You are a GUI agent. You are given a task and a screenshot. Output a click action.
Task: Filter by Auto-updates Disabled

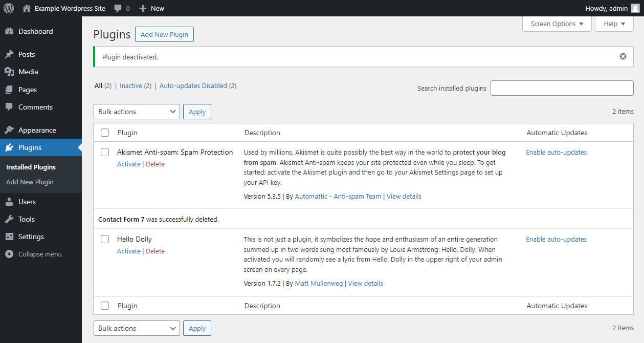[x=198, y=86]
